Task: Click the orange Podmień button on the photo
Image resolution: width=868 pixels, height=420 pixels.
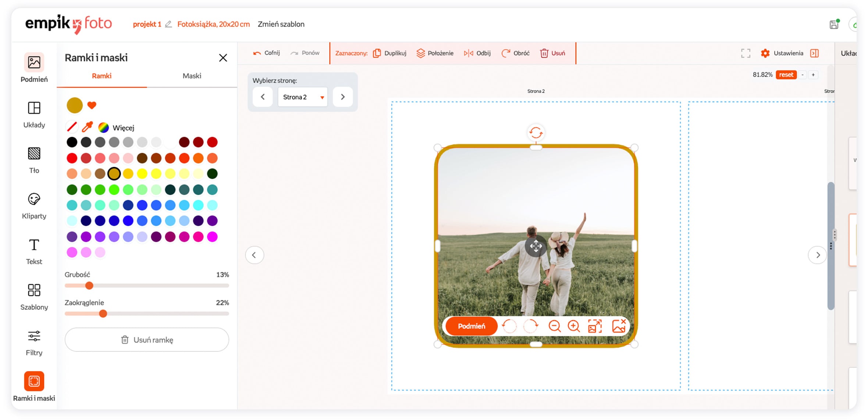Action: click(472, 326)
